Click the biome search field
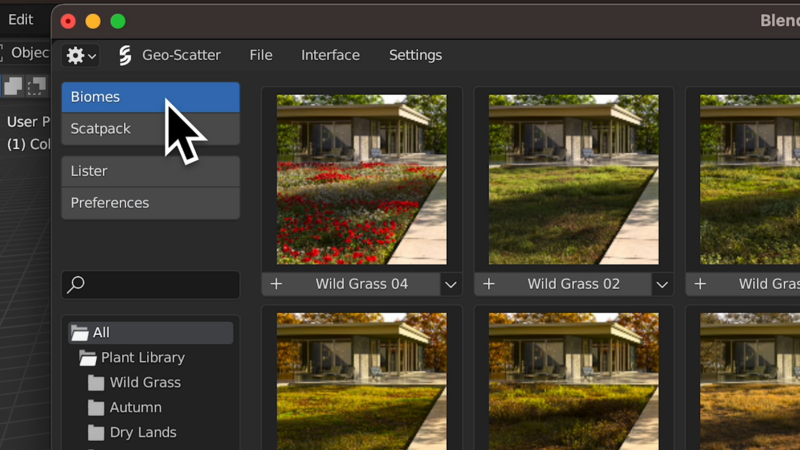Viewport: 800px width, 450px height. pos(151,285)
